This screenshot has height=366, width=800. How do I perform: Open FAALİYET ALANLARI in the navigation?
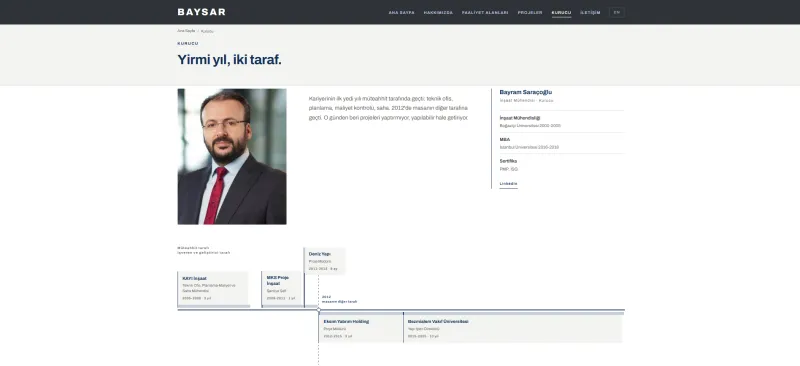(485, 12)
